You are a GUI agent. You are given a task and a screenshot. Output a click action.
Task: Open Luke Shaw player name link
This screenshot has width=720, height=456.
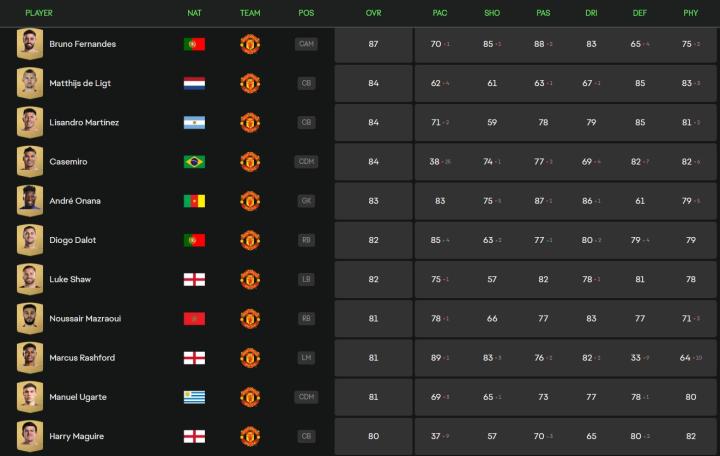[70, 279]
